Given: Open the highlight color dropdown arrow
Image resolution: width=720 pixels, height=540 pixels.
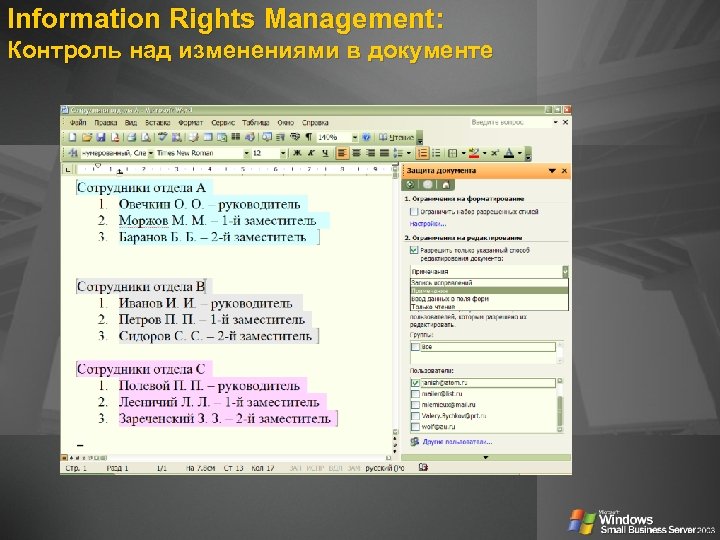Looking at the screenshot, I should (x=484, y=153).
